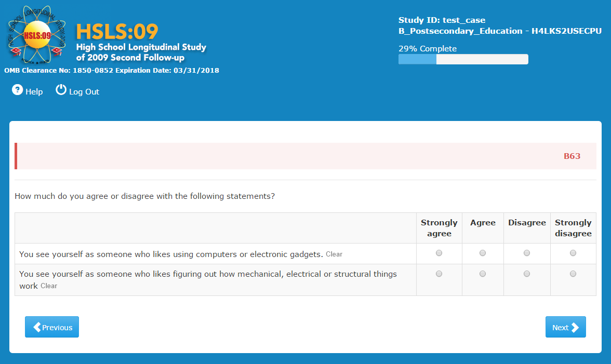Select Strongly agree for computers or gadgets
Image resolution: width=611 pixels, height=364 pixels.
(439, 253)
